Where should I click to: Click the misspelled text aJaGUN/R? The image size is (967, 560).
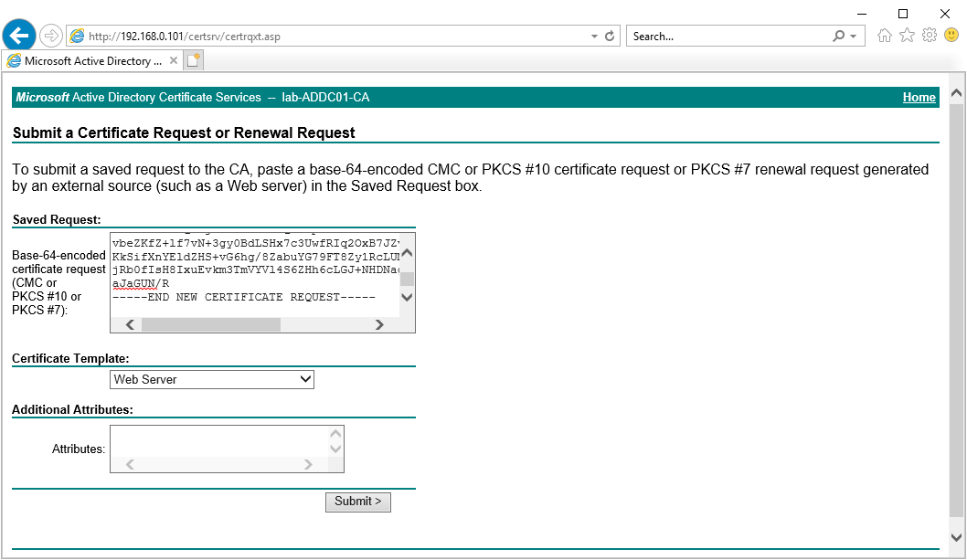[141, 284]
